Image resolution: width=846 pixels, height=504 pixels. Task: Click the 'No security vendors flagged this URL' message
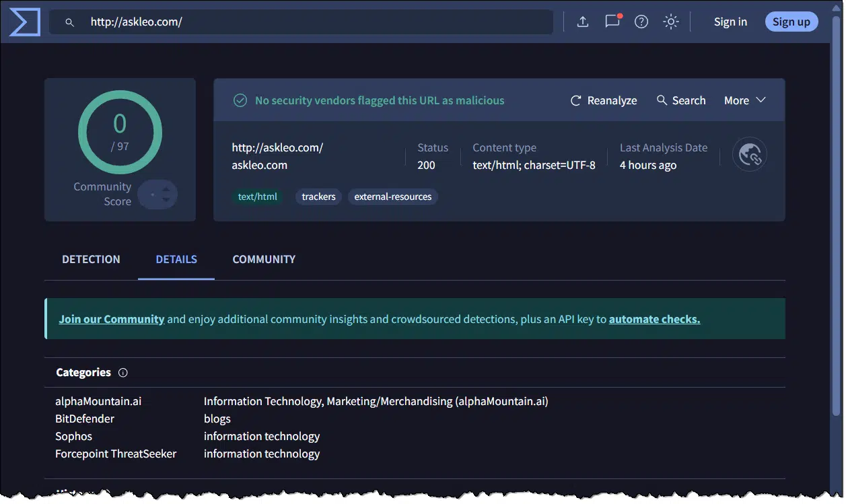click(x=380, y=100)
